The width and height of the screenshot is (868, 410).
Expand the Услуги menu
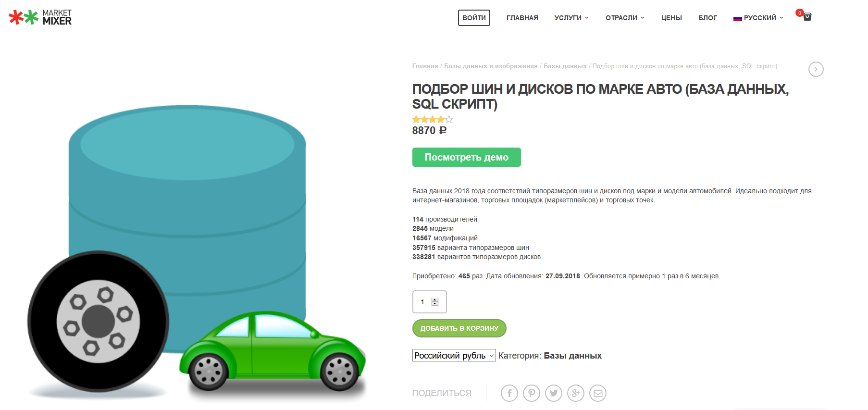(571, 18)
